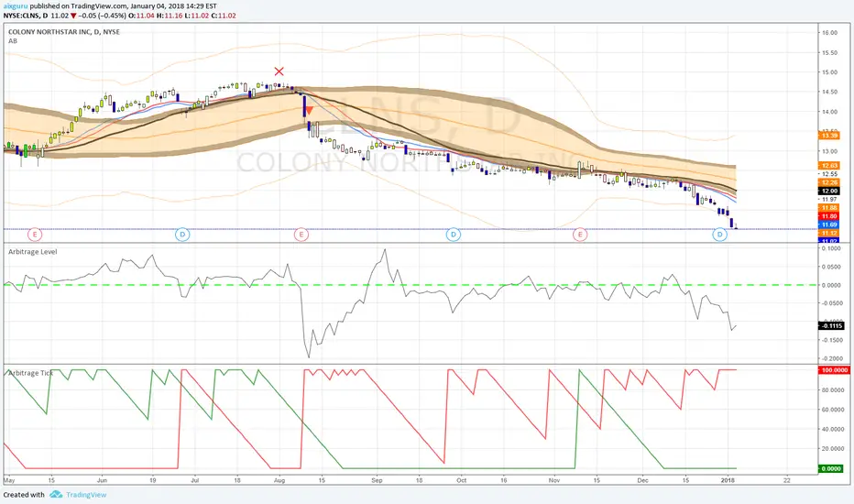
Task: Open the earnings E marker after Aug
Action: tap(301, 235)
